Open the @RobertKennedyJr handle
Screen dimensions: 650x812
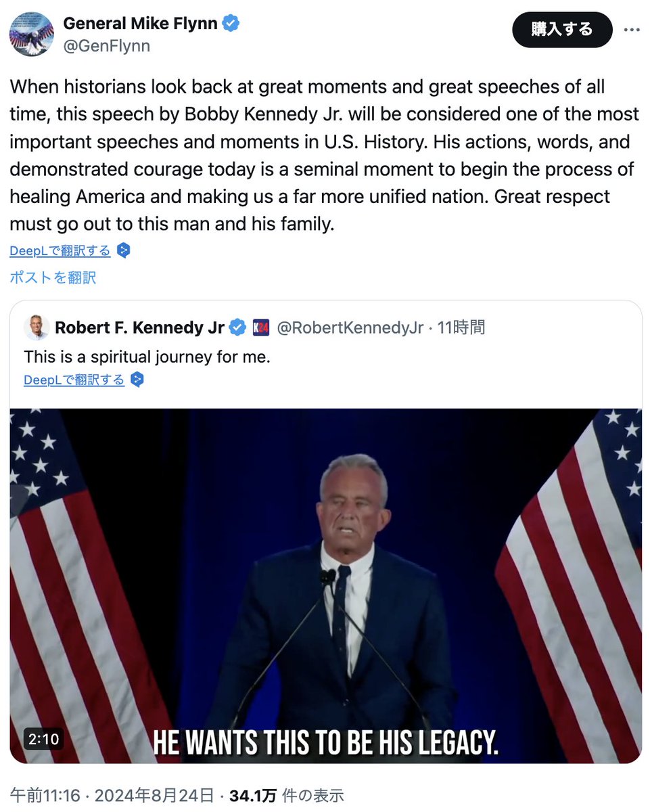coord(350,328)
